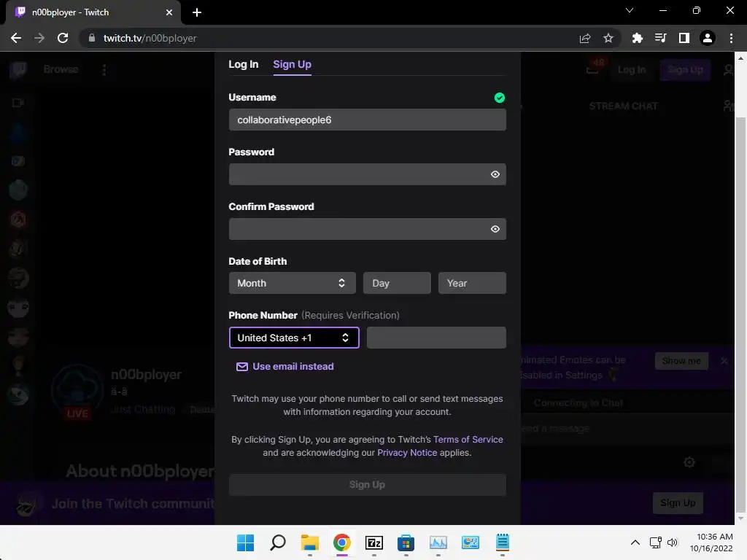Click the Confirm Password input field

(x=368, y=229)
